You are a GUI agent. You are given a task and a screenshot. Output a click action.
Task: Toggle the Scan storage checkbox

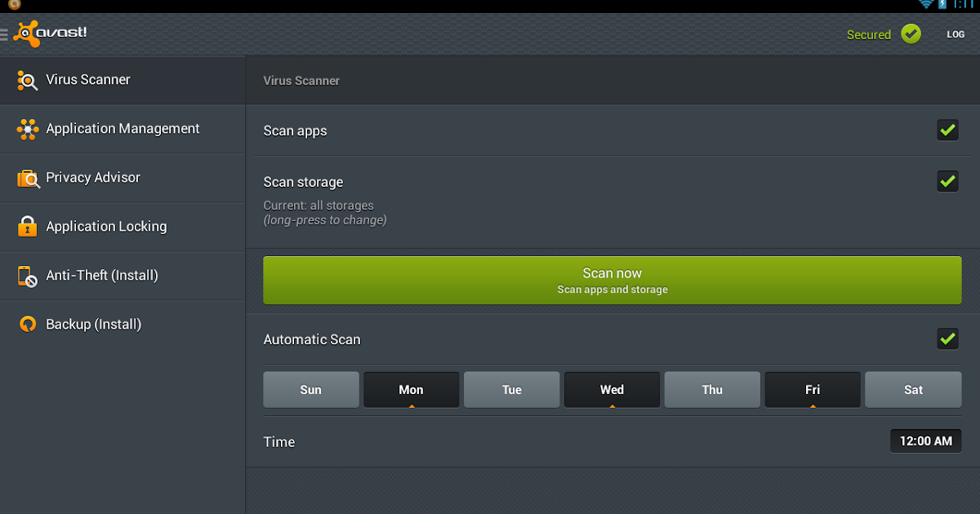pyautogui.click(x=947, y=181)
